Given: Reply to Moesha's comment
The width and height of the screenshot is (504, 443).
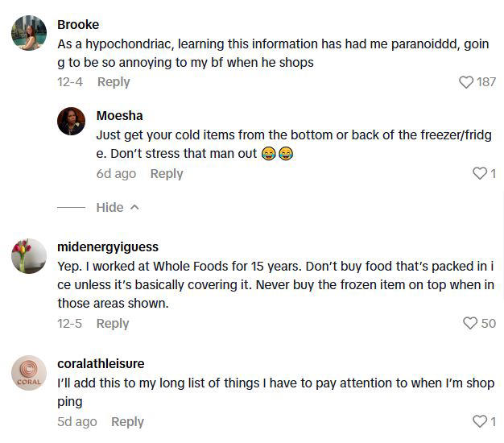Looking at the screenshot, I should pos(167,174).
